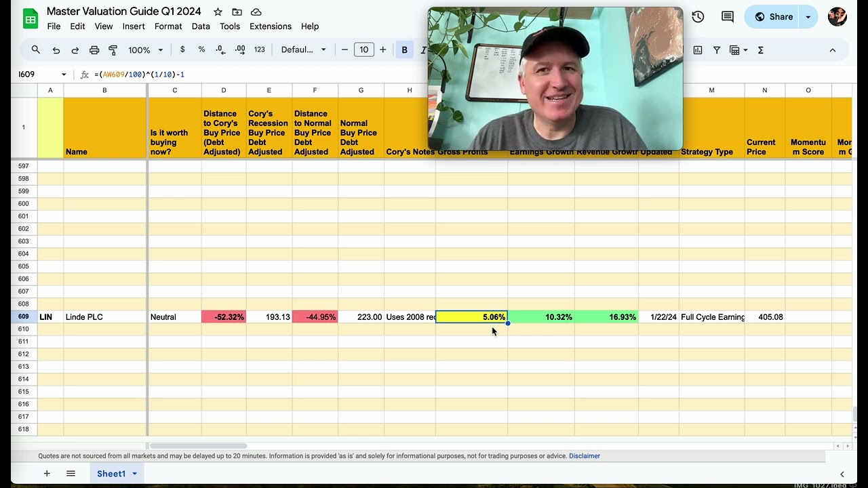Open the Default font dropdown

pos(304,49)
